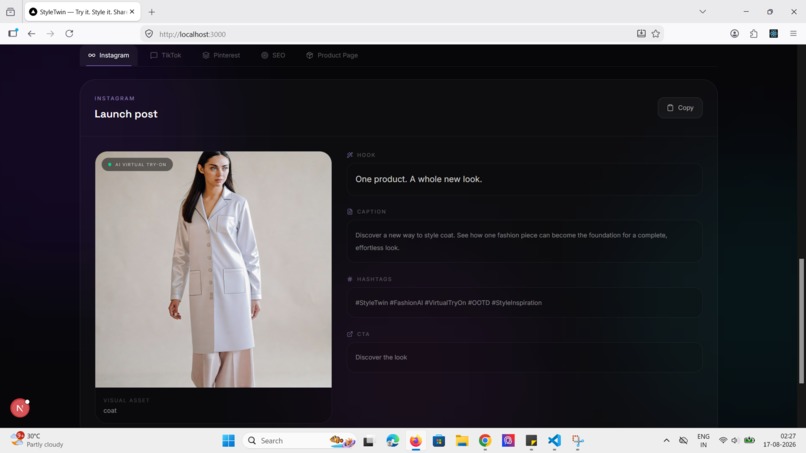806x453 pixels.
Task: Click the AI Virtual Try-On badge
Action: (x=137, y=165)
